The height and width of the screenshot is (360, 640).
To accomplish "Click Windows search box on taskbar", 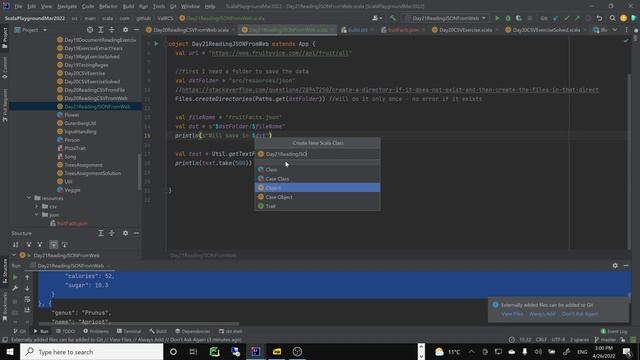I will pos(91,351).
